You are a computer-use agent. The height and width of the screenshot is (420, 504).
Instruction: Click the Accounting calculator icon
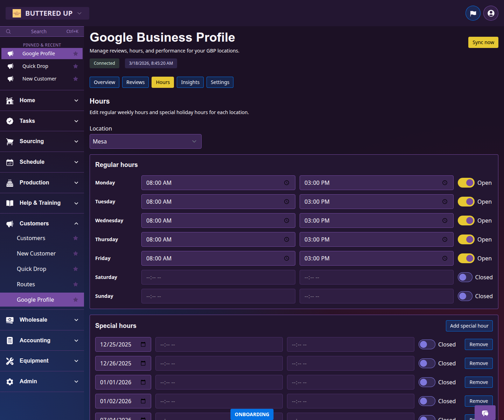point(10,340)
